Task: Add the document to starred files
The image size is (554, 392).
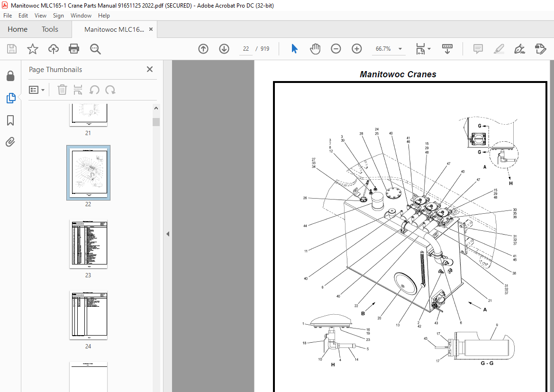Action: [x=33, y=49]
